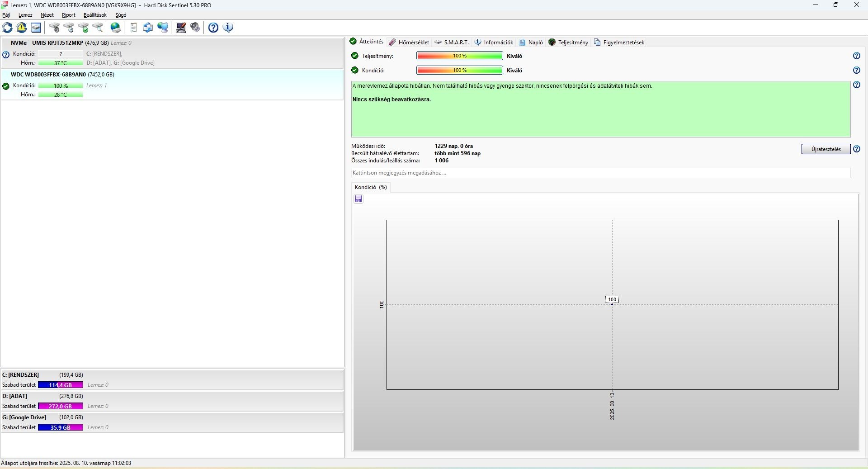The height and width of the screenshot is (469, 868).
Task: Click the blue refresh arrows toolbar icon
Action: click(x=8, y=28)
